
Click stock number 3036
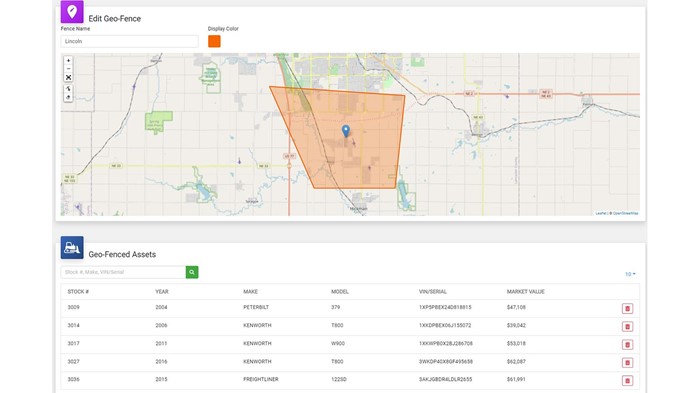click(73, 379)
